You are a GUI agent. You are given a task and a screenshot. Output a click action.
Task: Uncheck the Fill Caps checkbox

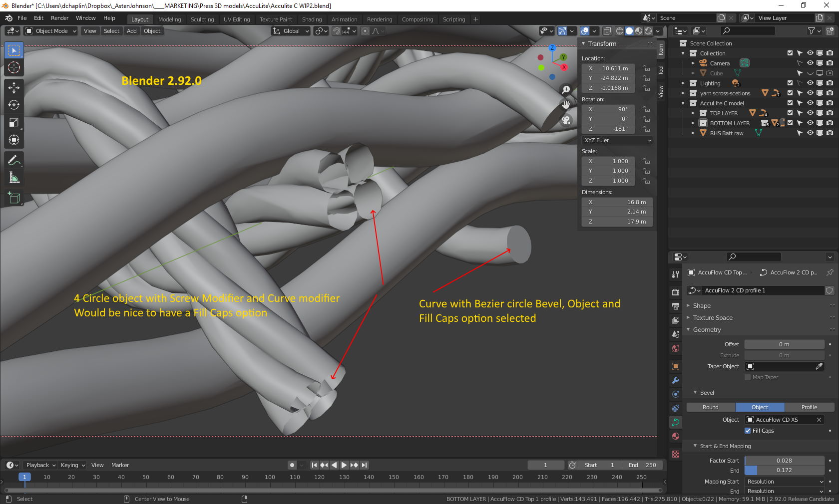(748, 431)
